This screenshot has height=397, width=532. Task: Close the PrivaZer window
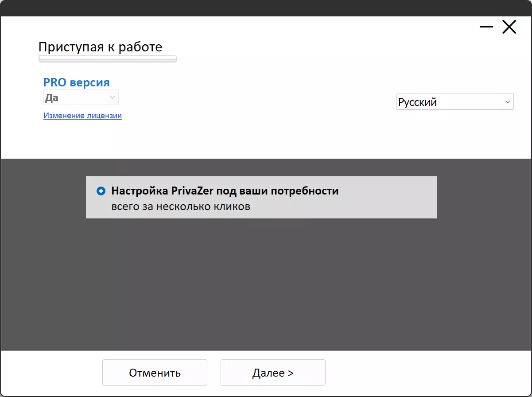(x=509, y=27)
